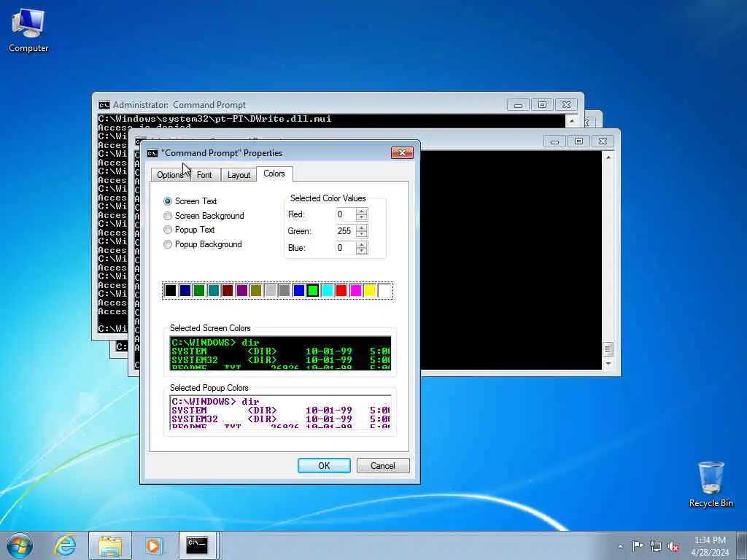Pick the maroon color swatch
This screenshot has width=747, height=560.
[x=228, y=290]
